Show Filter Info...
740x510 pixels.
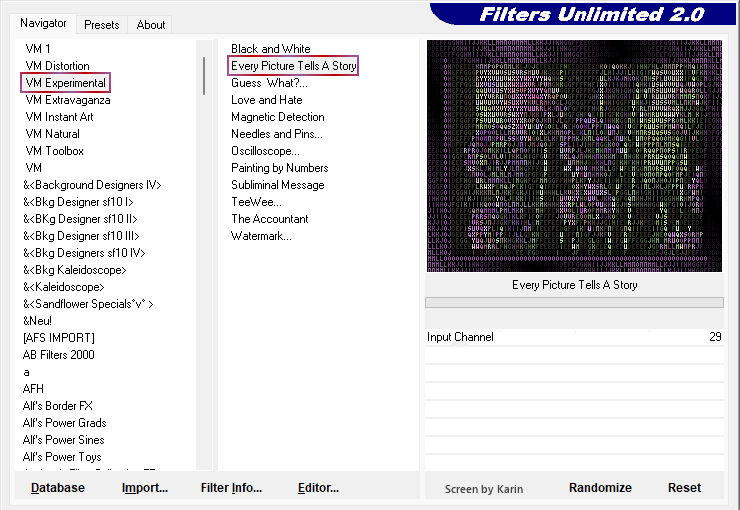231,488
